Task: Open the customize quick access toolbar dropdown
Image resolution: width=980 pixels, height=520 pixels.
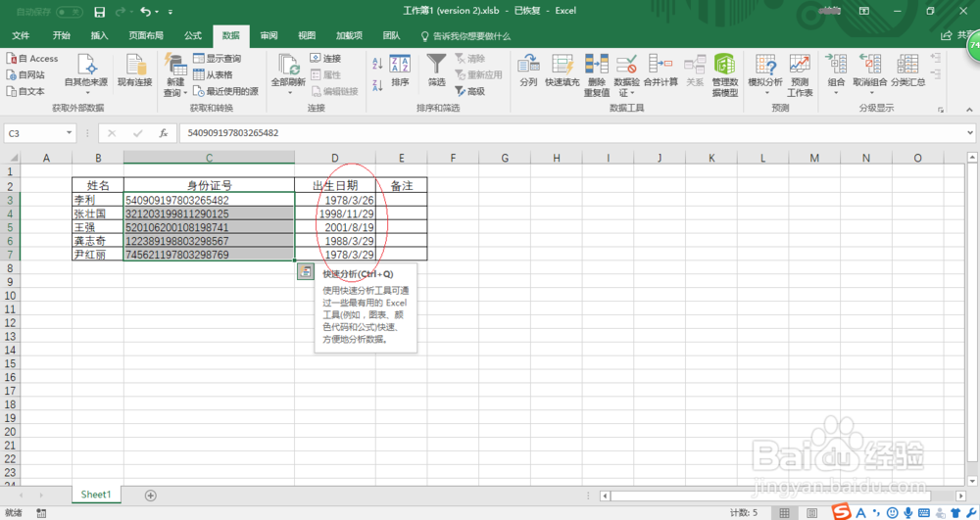Action: (171, 12)
